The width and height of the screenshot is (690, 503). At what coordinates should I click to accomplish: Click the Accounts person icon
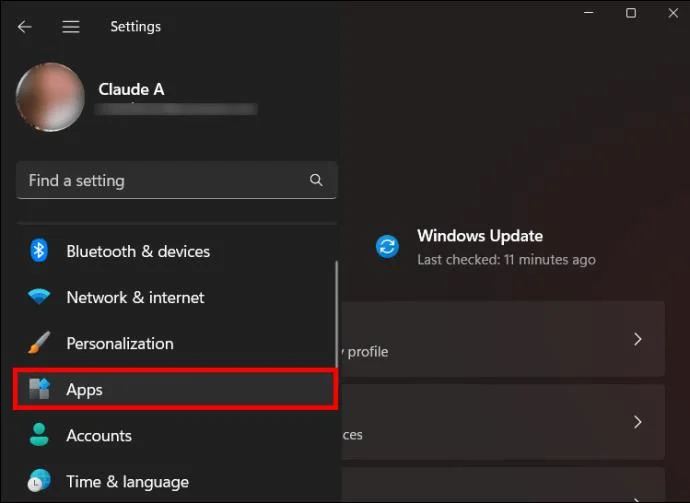pyautogui.click(x=39, y=435)
